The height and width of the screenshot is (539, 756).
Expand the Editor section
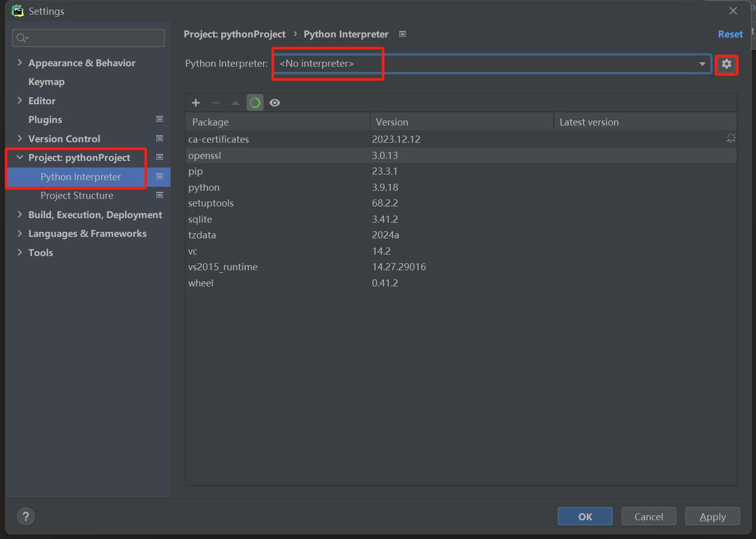20,100
